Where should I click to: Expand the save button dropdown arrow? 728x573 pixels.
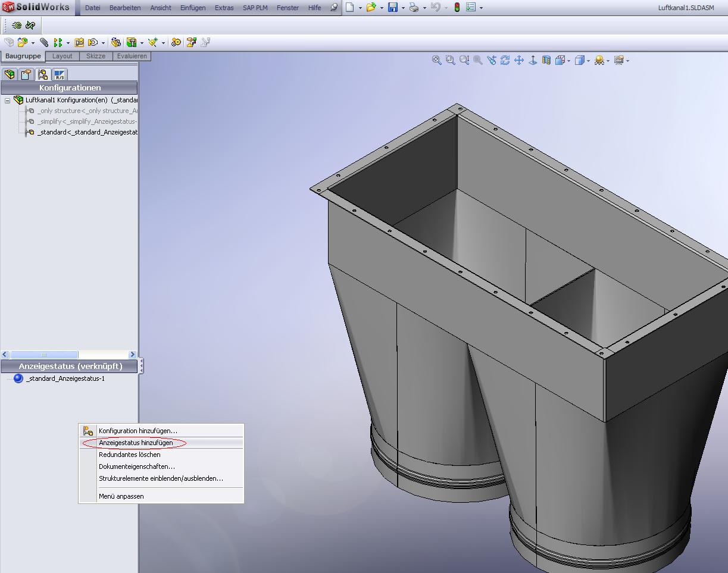point(403,8)
